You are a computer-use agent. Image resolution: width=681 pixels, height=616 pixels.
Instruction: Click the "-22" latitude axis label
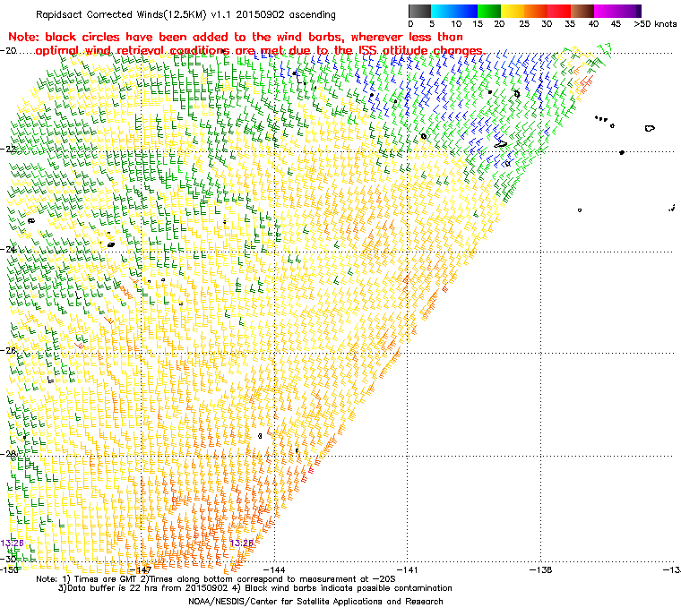8,149
